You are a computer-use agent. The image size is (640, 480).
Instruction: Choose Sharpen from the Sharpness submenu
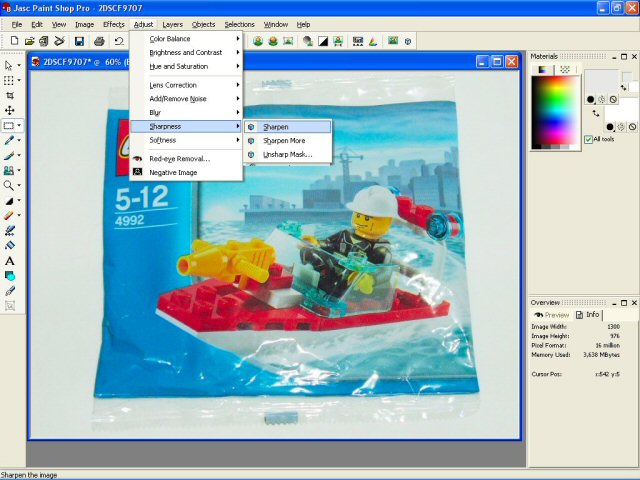(288, 127)
